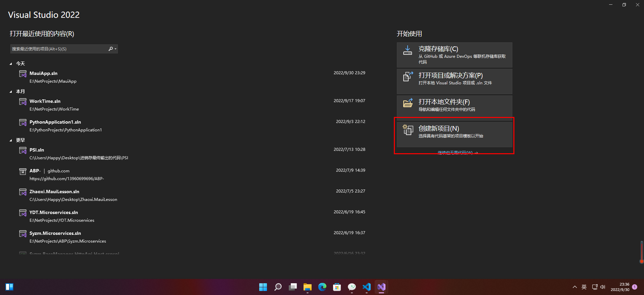Click the PythonApplication1.sln solution icon
644x295 pixels.
23,122
